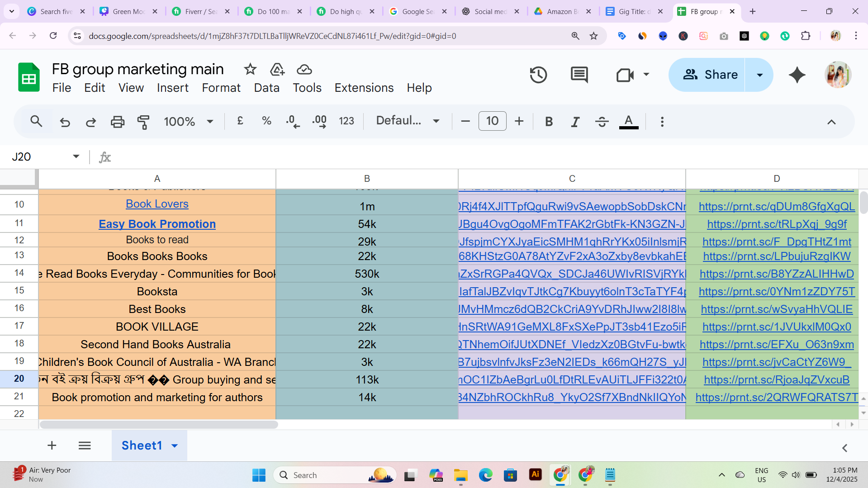Click the paint format roller icon

tap(143, 122)
